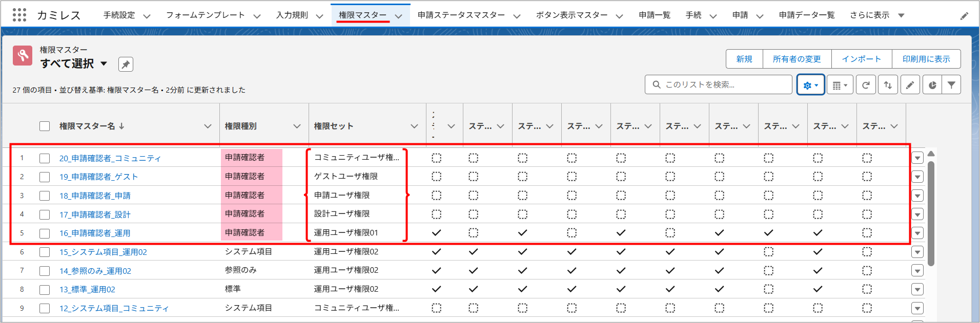This screenshot has width=980, height=323.
Task: Select checkbox for 16_申請確認者_運用 row
Action: pos(45,233)
